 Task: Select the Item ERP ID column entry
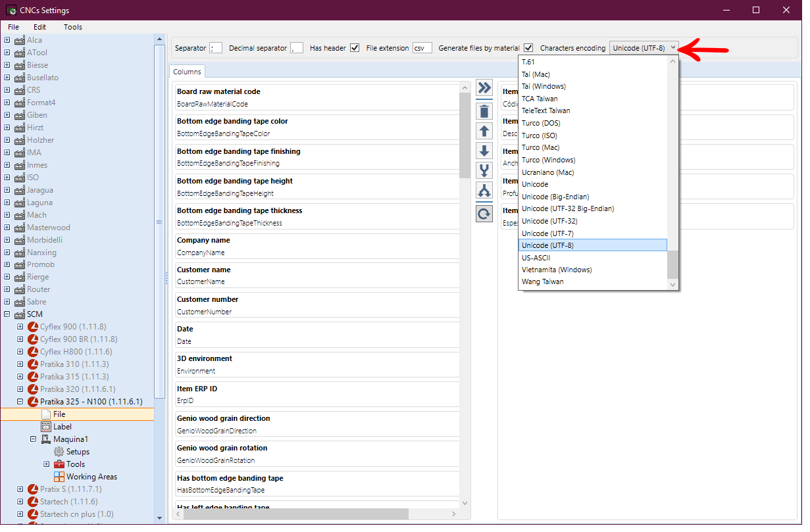click(316, 395)
